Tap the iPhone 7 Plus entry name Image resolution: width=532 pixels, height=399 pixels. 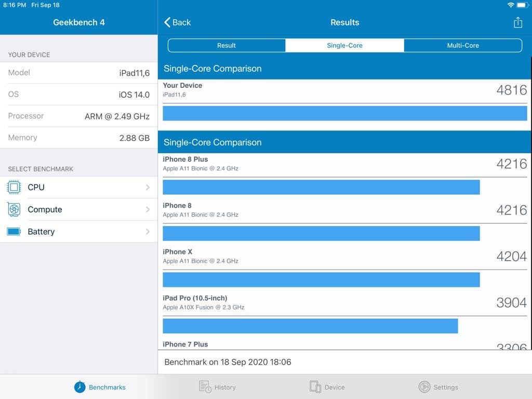click(185, 344)
